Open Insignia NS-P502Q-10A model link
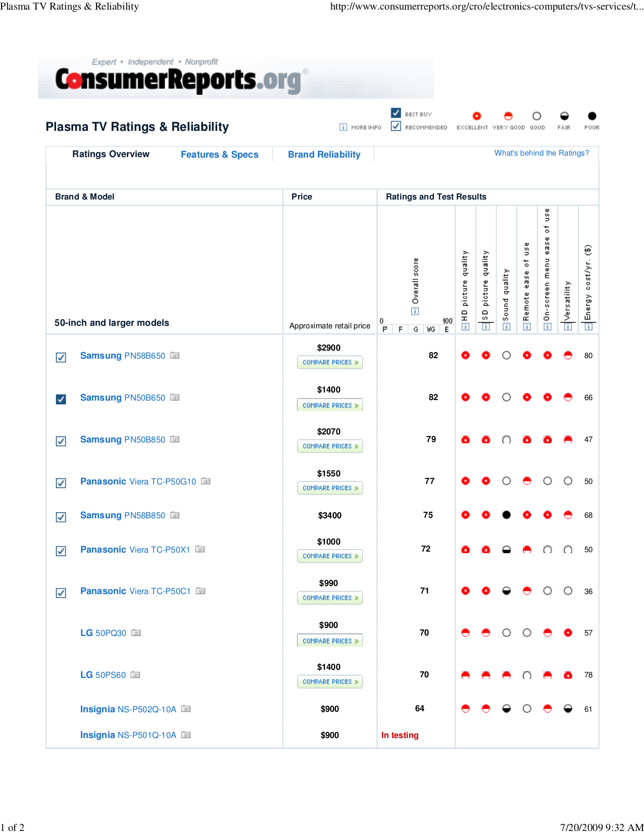Screen dimensions: 644x834 coord(128,709)
